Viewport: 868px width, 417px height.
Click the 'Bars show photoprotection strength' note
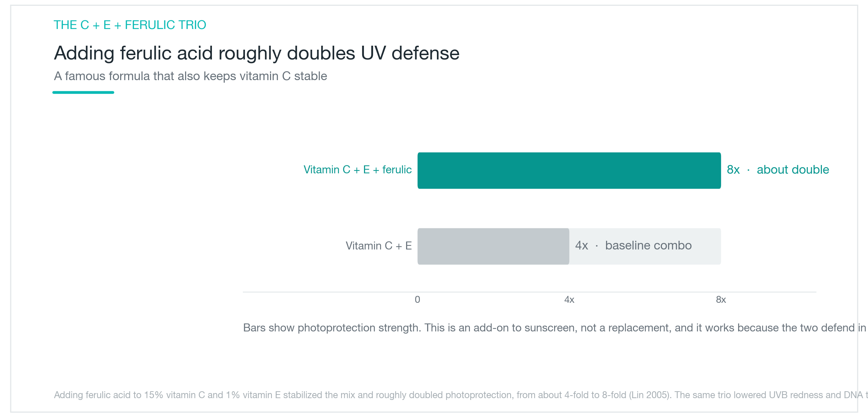555,328
